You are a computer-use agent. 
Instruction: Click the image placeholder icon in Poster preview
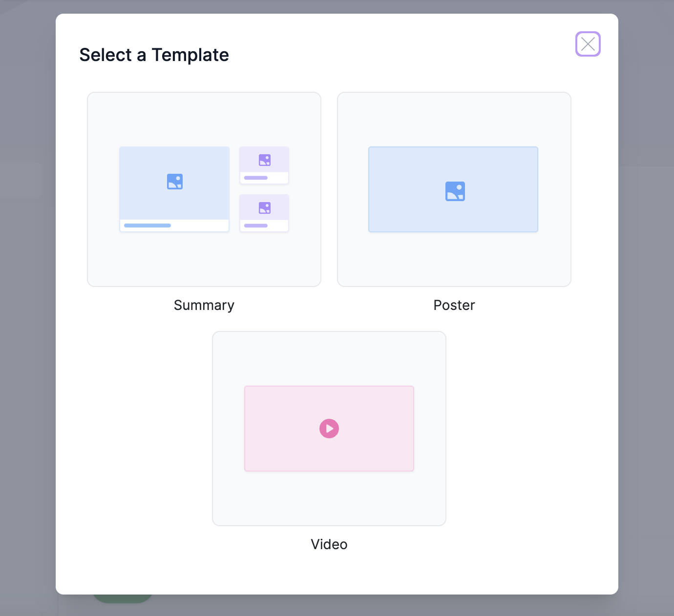pyautogui.click(x=455, y=191)
